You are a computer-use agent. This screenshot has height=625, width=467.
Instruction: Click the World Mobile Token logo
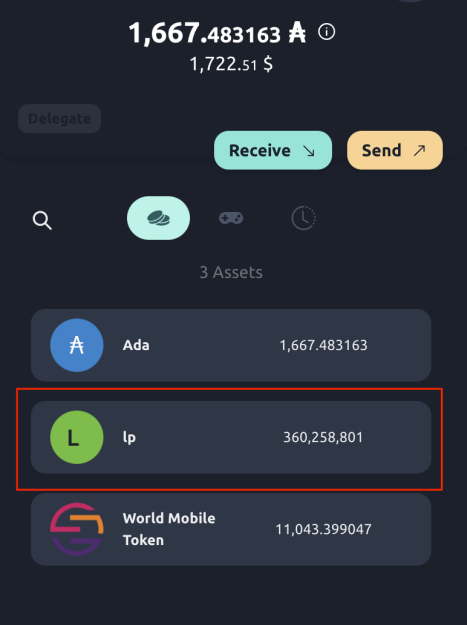pos(77,529)
